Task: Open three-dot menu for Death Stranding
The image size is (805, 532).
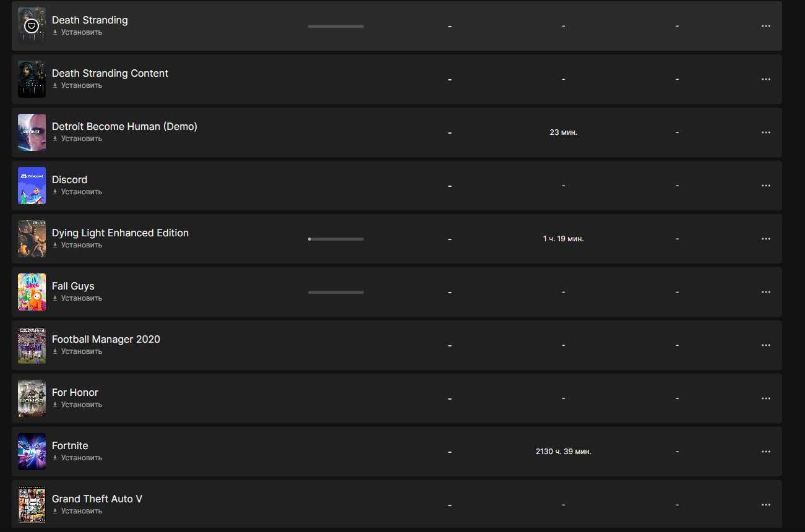Action: point(765,26)
